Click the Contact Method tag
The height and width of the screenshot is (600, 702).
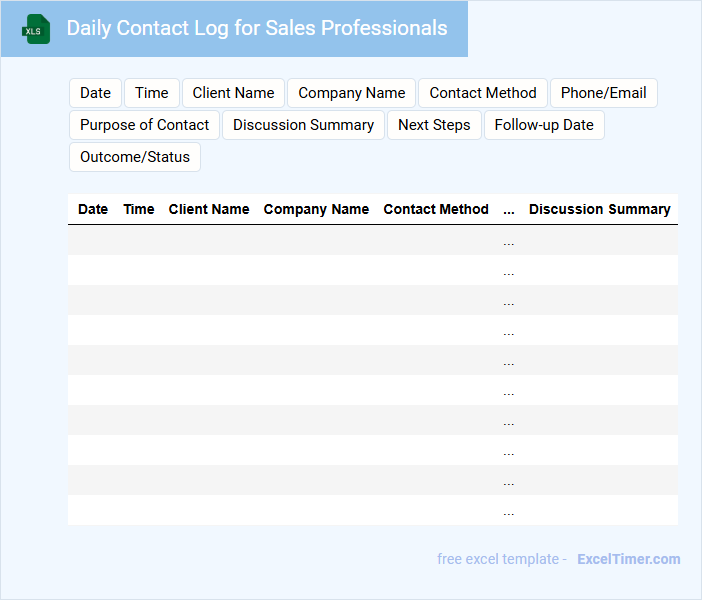point(483,93)
